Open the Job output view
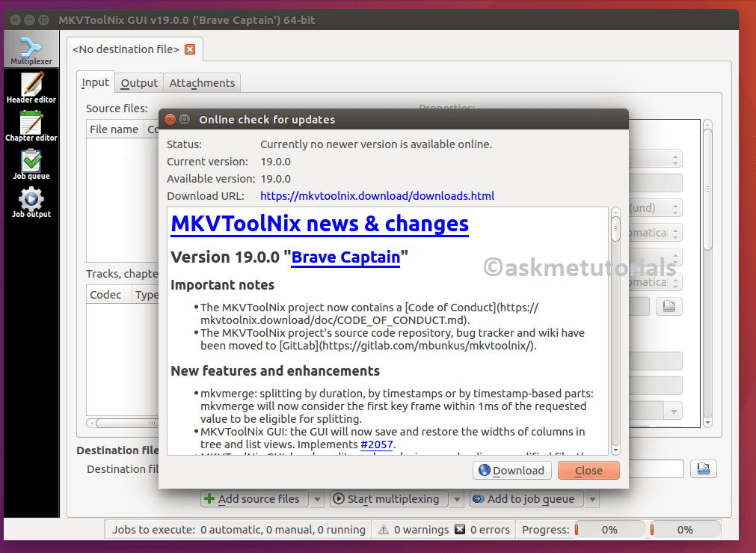The image size is (756, 553). 31,202
